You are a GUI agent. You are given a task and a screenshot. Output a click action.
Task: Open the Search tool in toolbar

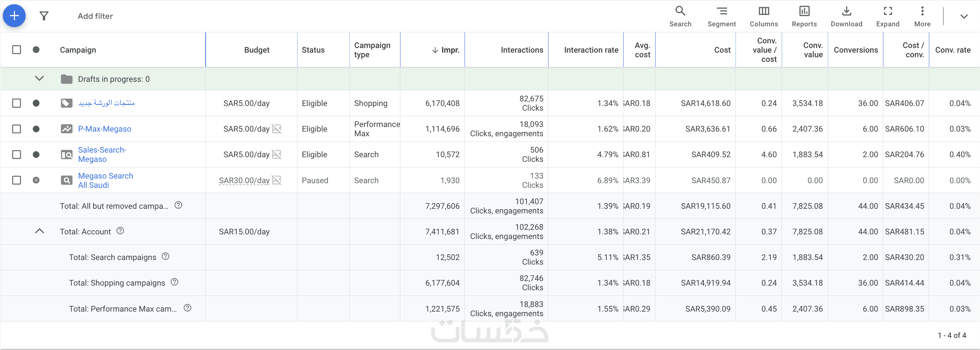tap(680, 16)
